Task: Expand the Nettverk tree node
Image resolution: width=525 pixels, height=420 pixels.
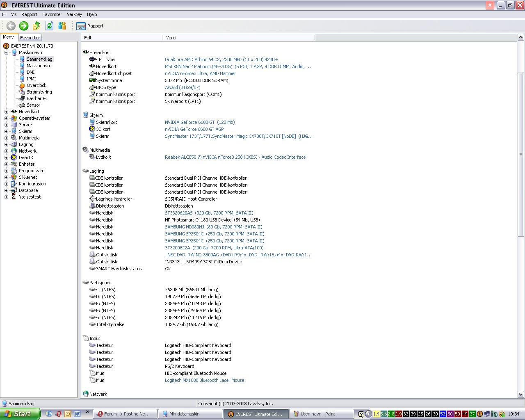Action: click(6, 151)
